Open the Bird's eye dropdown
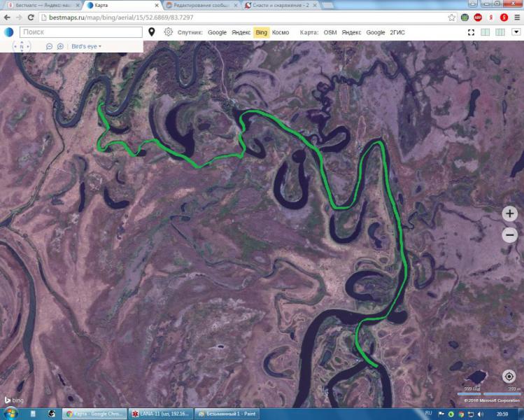524x420 pixels. (x=86, y=46)
